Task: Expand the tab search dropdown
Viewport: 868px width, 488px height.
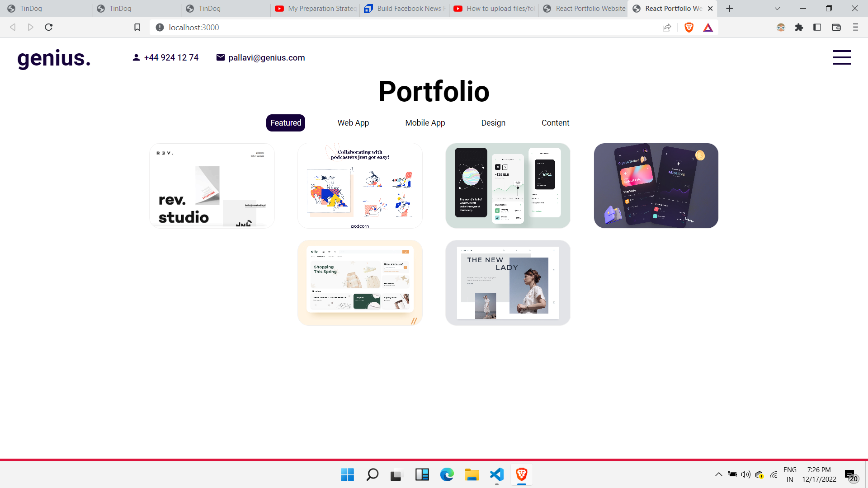Action: tap(777, 9)
